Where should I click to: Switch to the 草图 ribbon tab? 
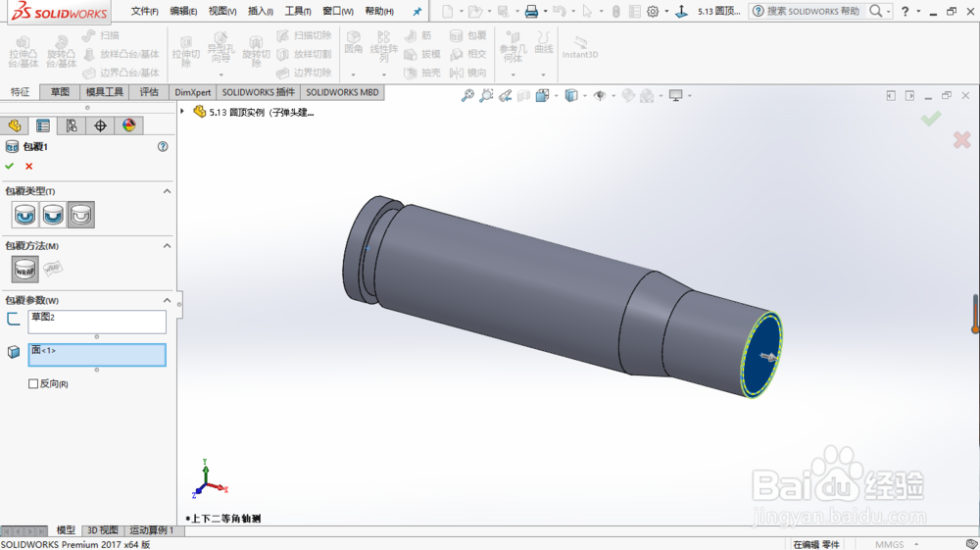60,92
